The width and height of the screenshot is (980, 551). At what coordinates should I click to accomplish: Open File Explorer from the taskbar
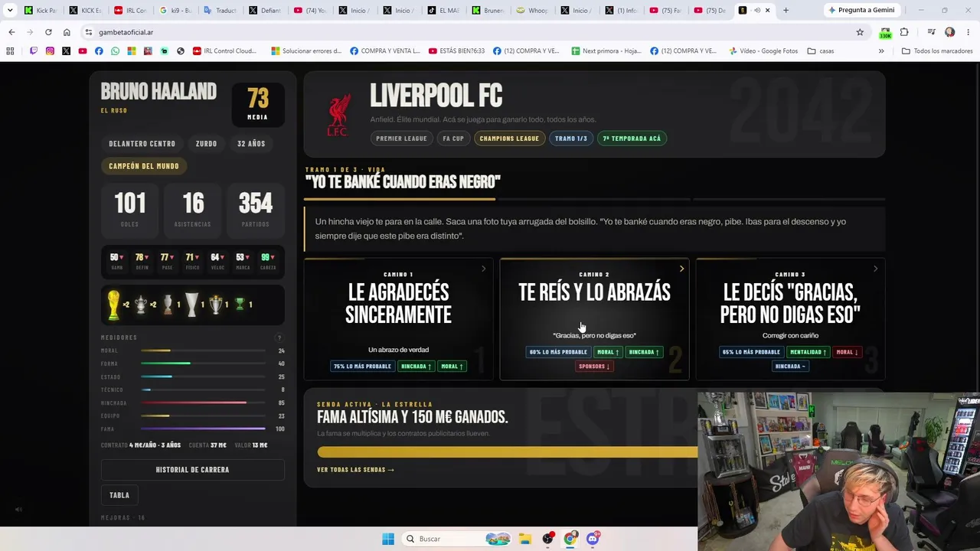[525, 539]
